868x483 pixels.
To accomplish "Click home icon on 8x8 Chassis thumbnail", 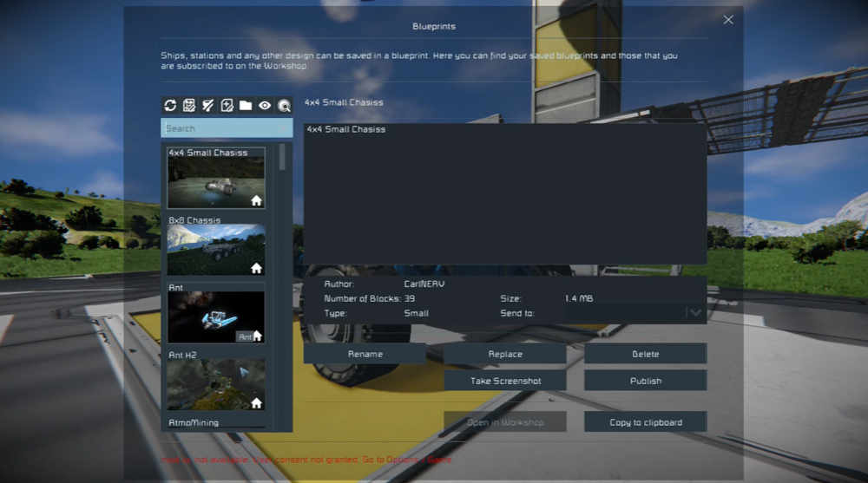I will 256,269.
